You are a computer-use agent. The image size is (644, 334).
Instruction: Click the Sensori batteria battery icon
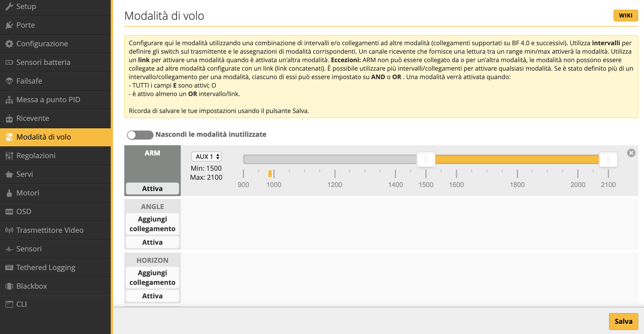tap(9, 62)
